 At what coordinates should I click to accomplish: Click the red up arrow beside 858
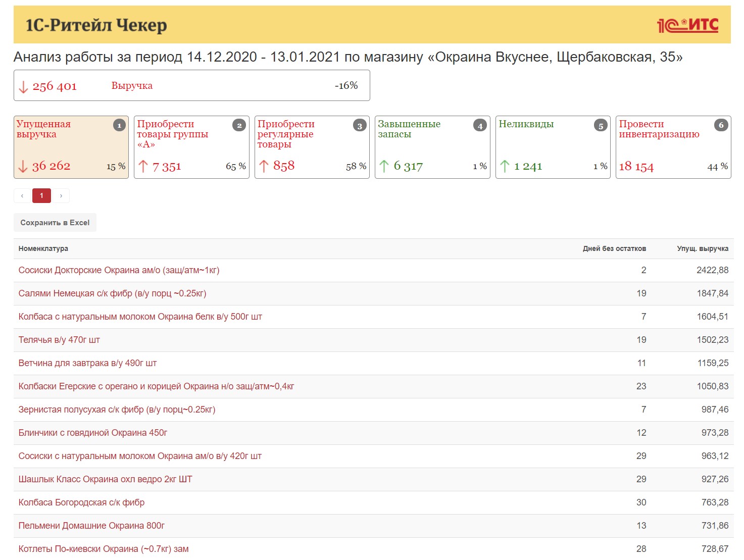tap(264, 166)
